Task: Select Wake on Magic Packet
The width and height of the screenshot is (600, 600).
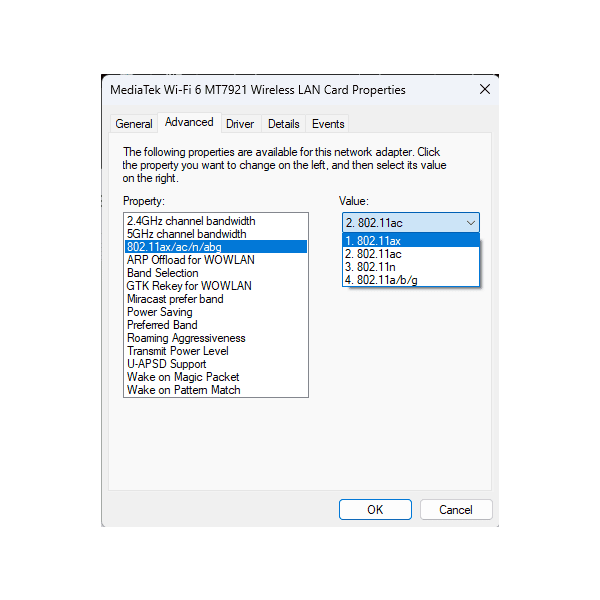Action: pyautogui.click(x=216, y=377)
